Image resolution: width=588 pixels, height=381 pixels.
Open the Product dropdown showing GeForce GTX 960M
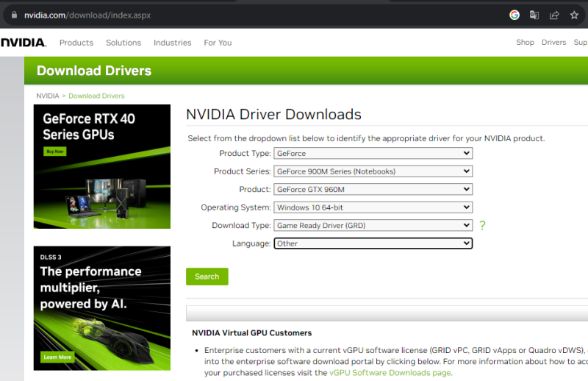point(373,189)
